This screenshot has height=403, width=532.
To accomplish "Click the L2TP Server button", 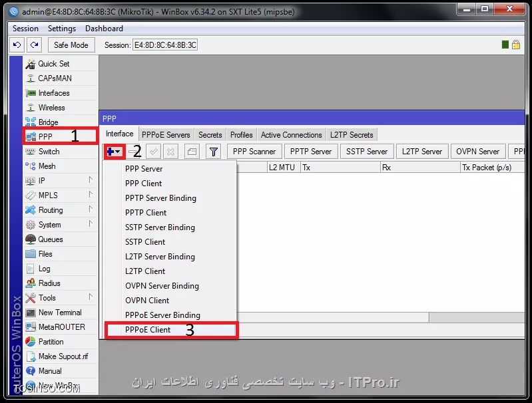I will coord(422,152).
